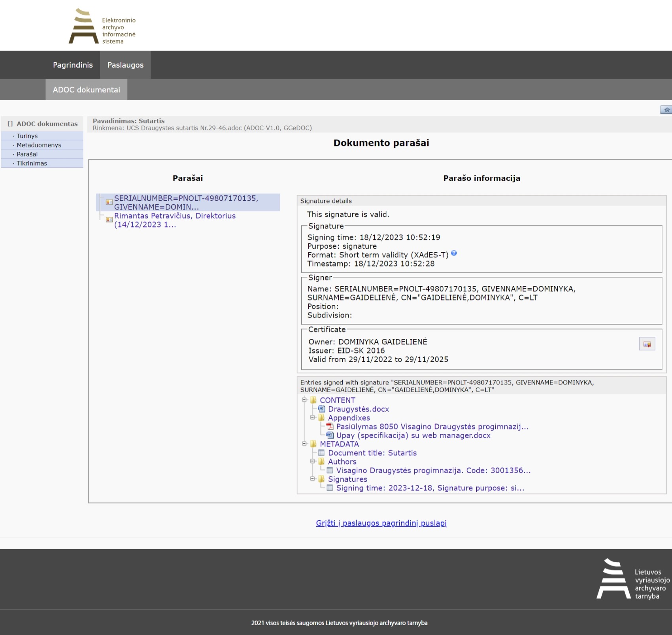The height and width of the screenshot is (635, 672).
Task: Collapse the CONTENT folder node
Action: pos(304,400)
